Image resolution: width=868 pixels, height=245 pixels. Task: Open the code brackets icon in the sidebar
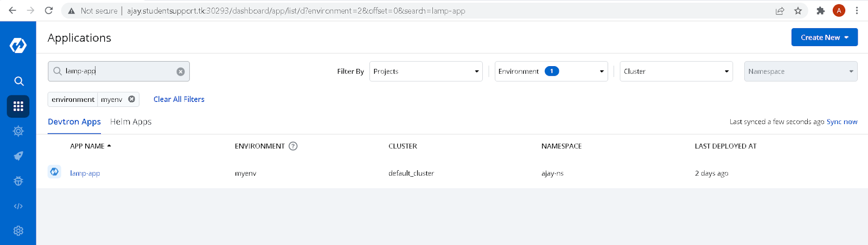click(18, 206)
